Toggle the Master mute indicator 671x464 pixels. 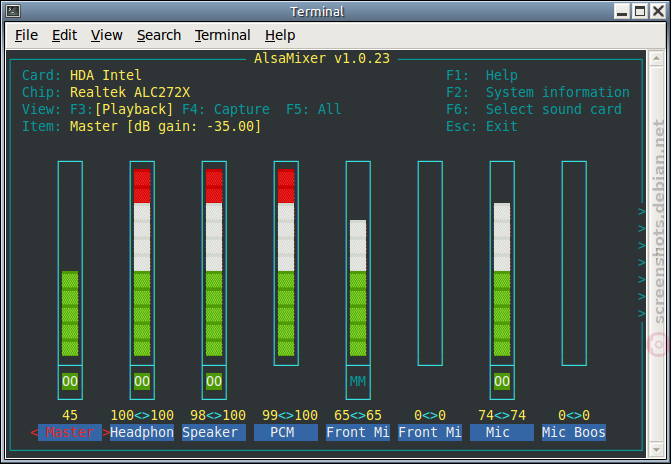(70, 381)
